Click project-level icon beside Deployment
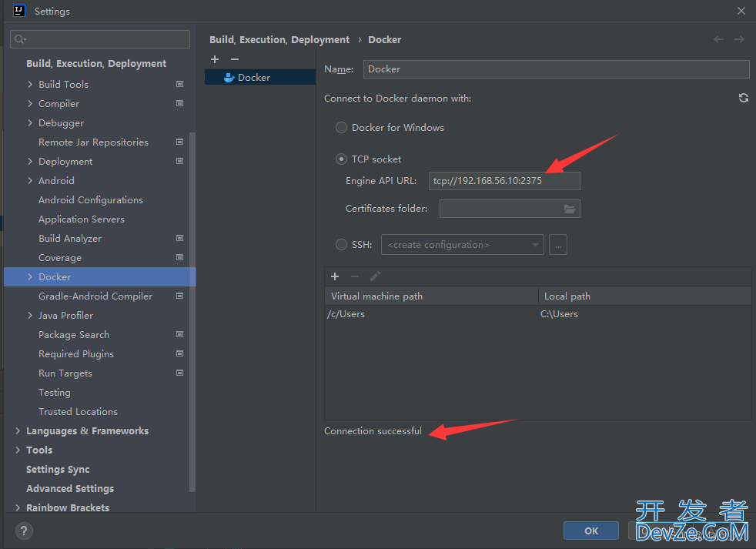The height and width of the screenshot is (549, 756). pos(180,161)
